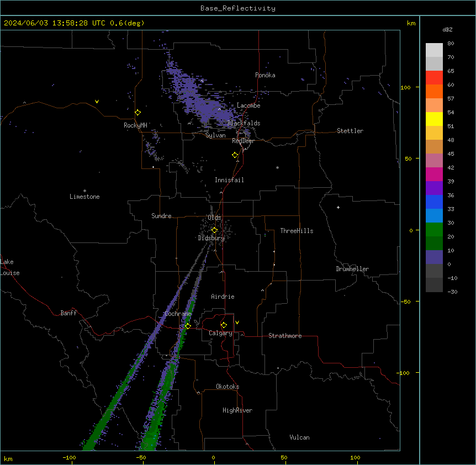
Task: Select the gray -10 to 0 dBZ swatch
Action: tap(434, 271)
